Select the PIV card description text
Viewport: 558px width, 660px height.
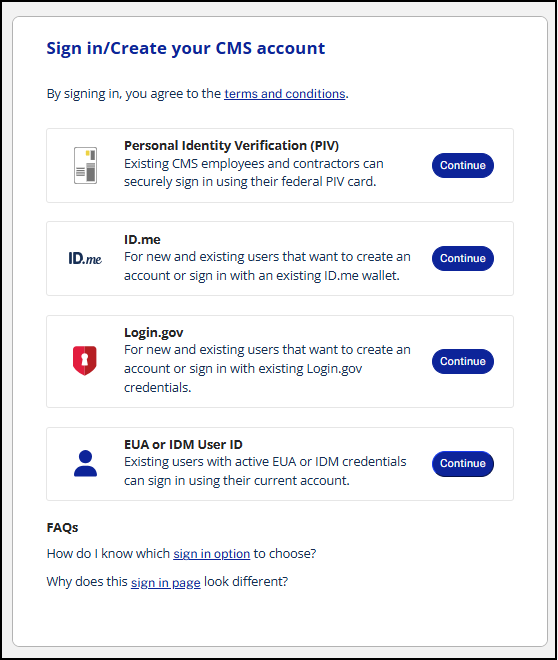[254, 173]
